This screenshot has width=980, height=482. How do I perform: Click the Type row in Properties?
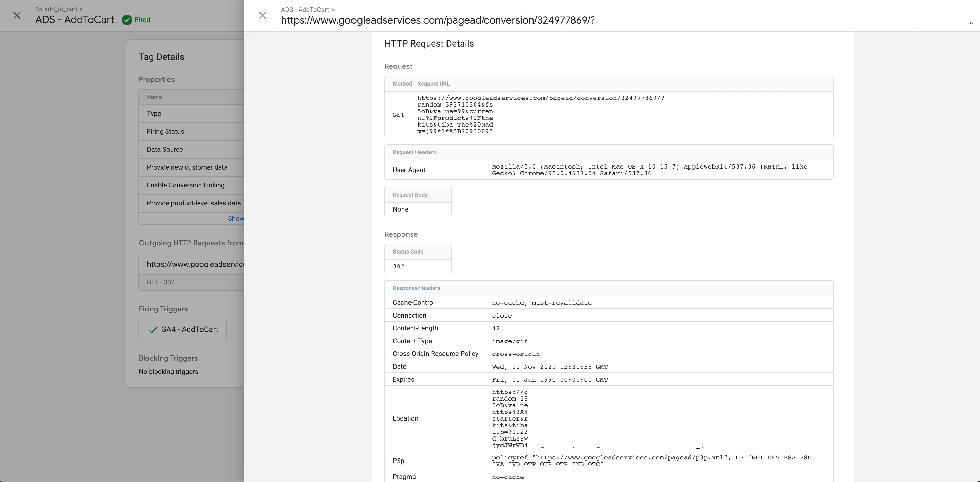[x=191, y=113]
